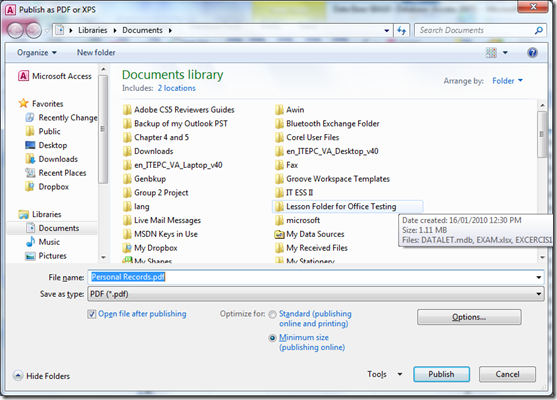The height and width of the screenshot is (400, 557).
Task: Click the file list vertical scrollbar down arrow
Action: pyautogui.click(x=542, y=257)
